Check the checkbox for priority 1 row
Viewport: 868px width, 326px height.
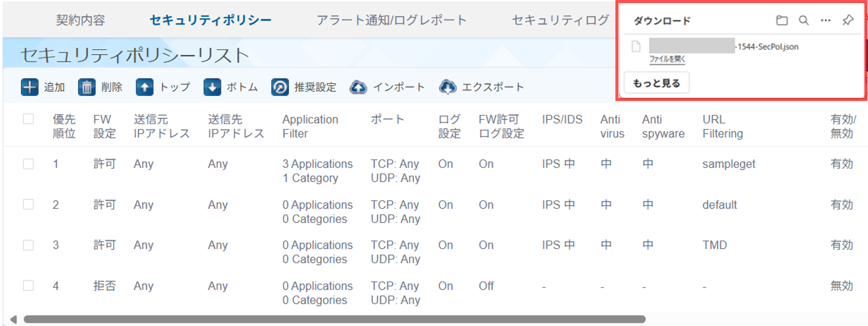[28, 164]
